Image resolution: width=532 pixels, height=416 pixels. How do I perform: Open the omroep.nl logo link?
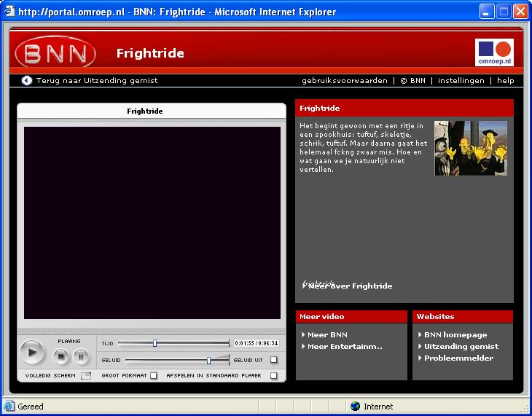click(x=494, y=52)
